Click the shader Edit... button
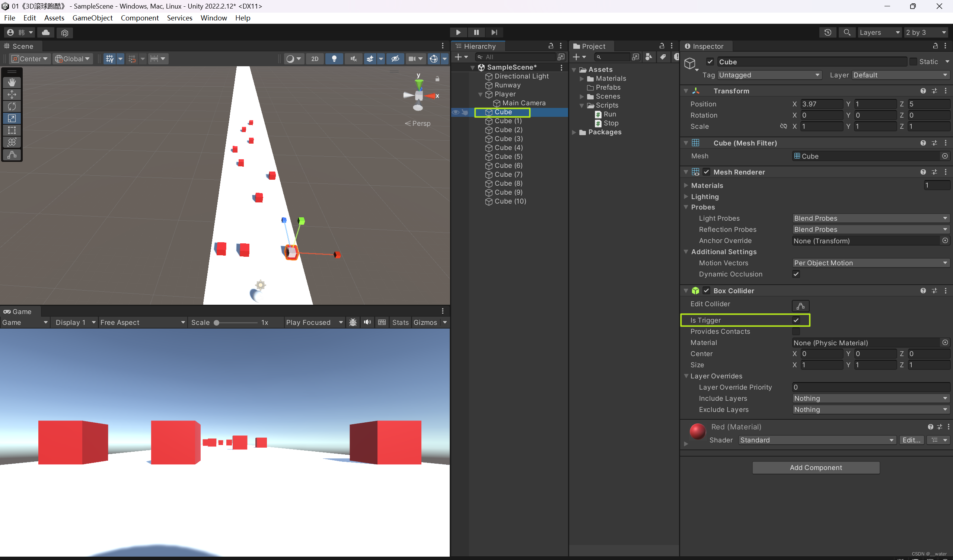This screenshot has height=560, width=953. (911, 440)
